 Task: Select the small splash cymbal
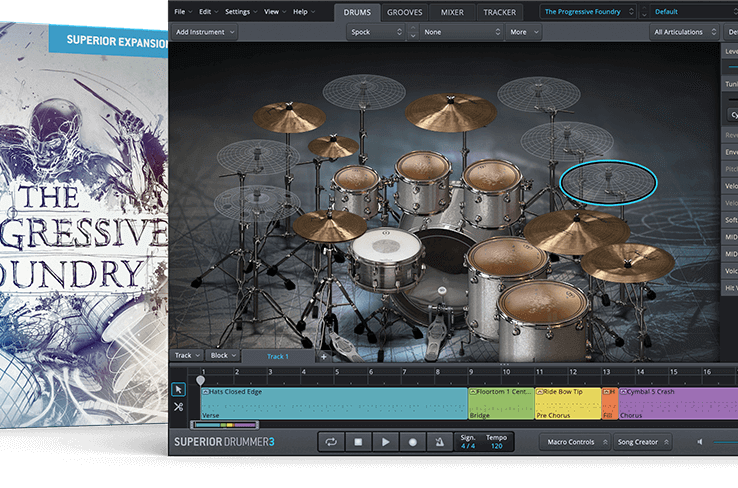pyautogui.click(x=333, y=146)
